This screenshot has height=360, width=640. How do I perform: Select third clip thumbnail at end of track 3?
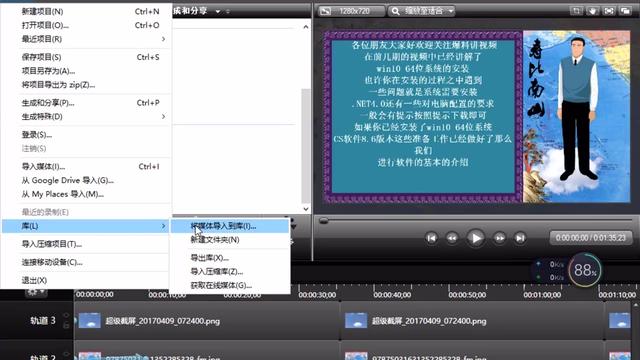coord(620,321)
